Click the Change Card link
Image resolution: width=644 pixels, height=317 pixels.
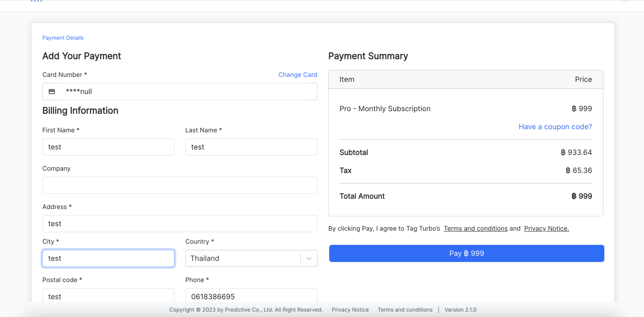click(297, 75)
